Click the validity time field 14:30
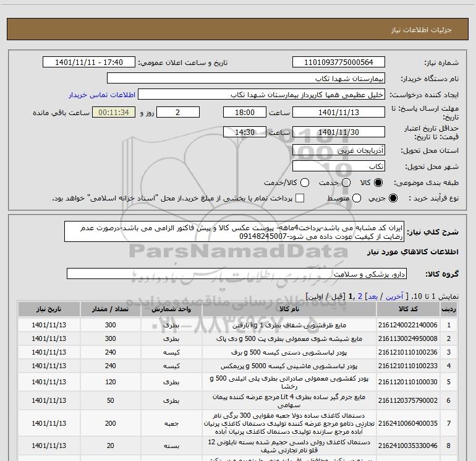Image resolution: width=476 pixels, height=461 pixels. coord(245,132)
